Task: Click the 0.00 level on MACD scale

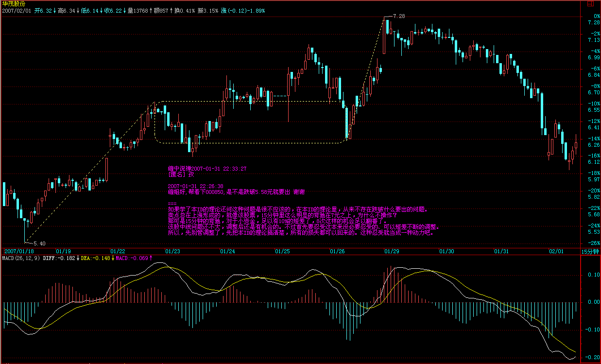Action: coord(593,302)
